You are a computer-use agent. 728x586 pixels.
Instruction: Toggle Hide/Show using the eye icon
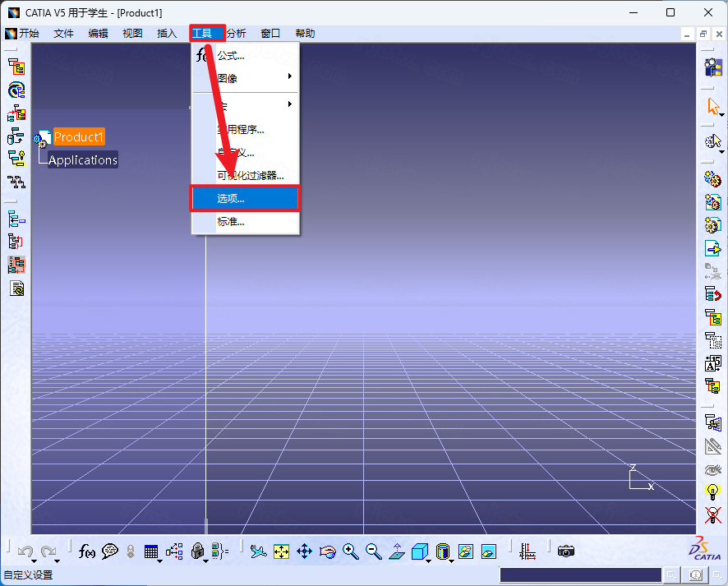pos(713,470)
